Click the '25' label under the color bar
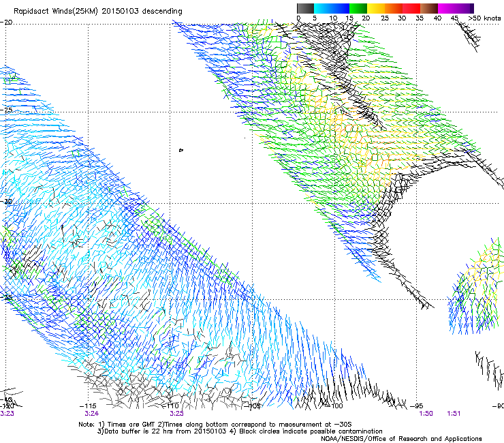The width and height of the screenshot is (504, 443). [385, 18]
